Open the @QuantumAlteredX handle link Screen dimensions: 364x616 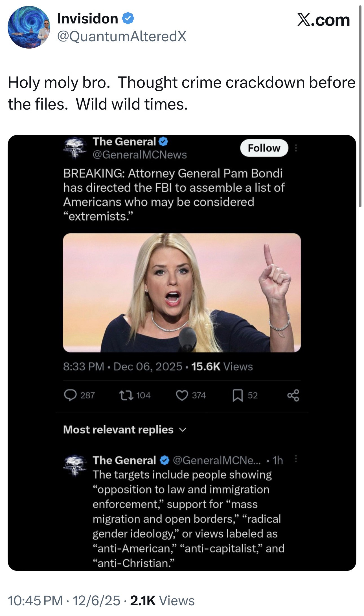pos(122,36)
